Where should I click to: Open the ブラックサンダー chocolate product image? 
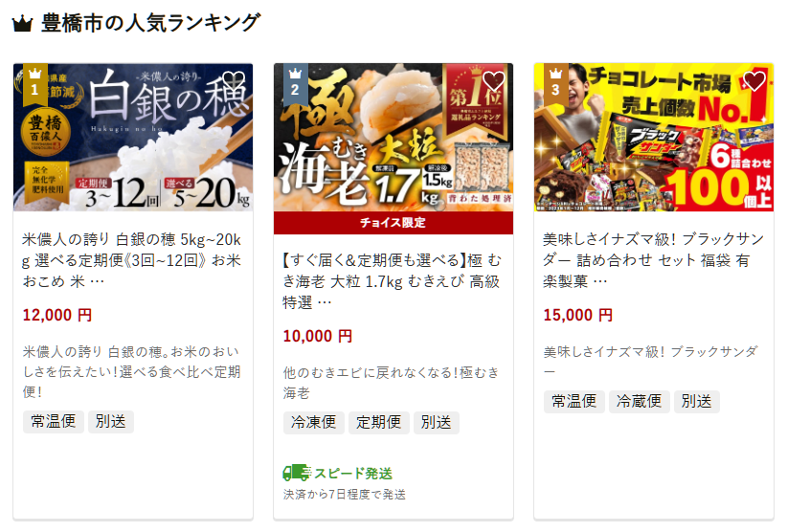tap(654, 137)
